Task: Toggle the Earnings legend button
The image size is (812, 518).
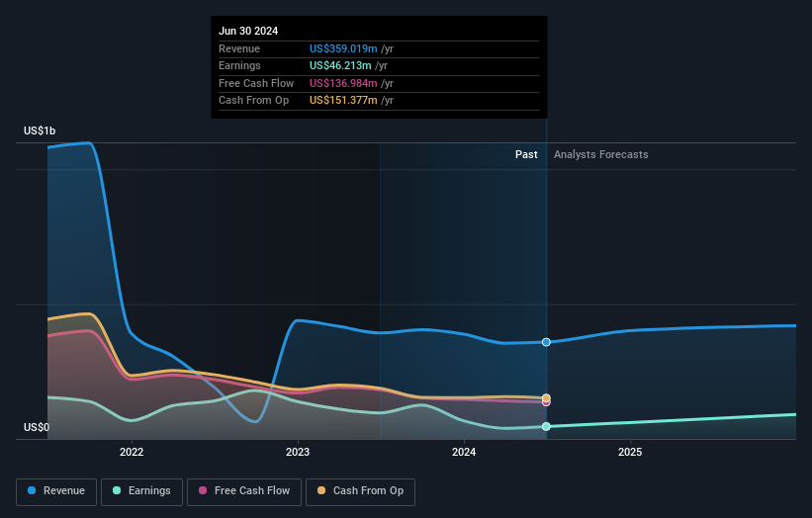Action: 141,491
